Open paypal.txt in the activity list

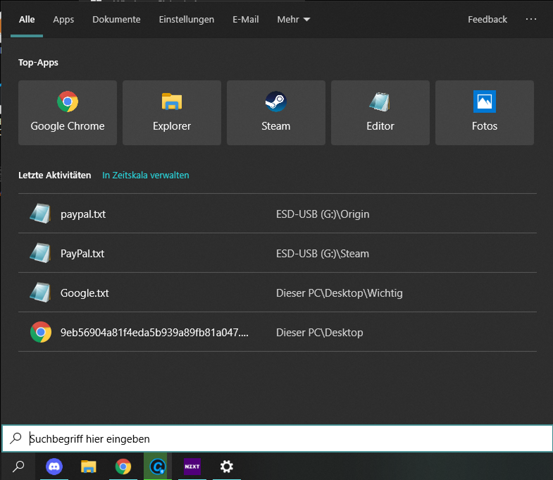pyautogui.click(x=278, y=214)
